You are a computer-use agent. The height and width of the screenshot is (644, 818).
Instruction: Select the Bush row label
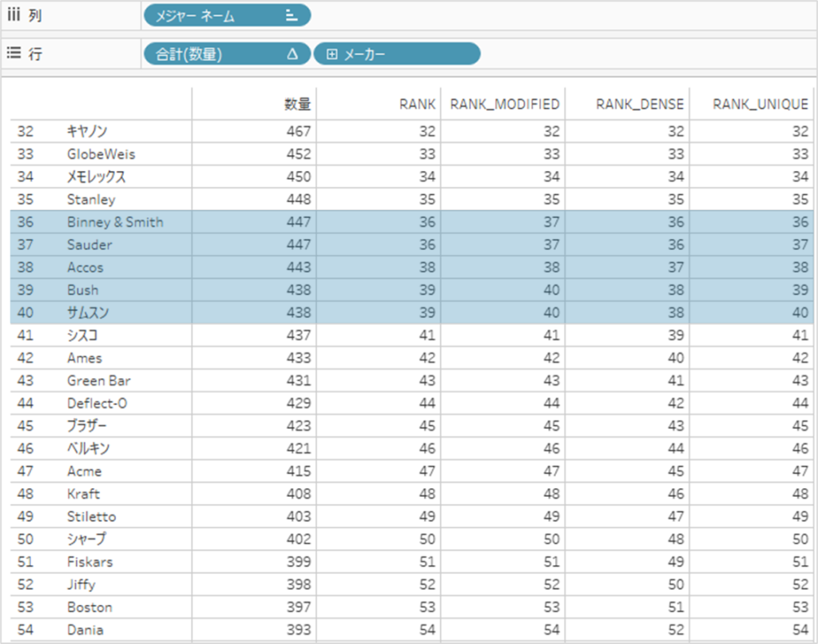[x=82, y=290]
